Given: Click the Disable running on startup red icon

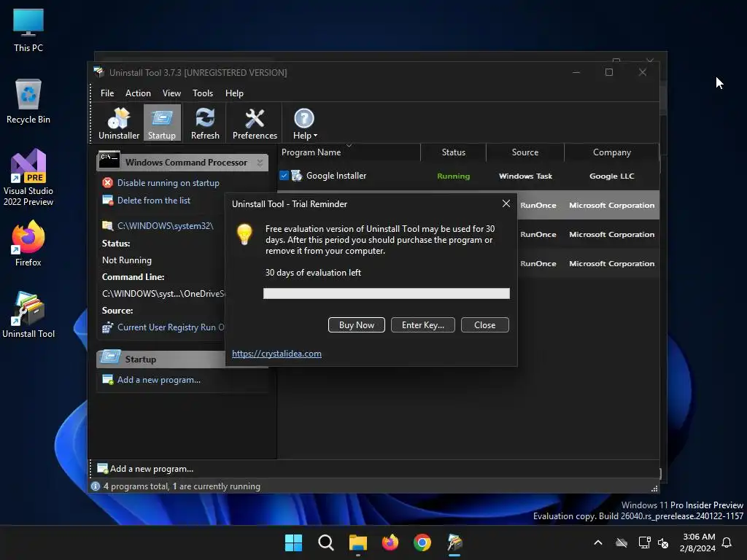Looking at the screenshot, I should tap(108, 183).
